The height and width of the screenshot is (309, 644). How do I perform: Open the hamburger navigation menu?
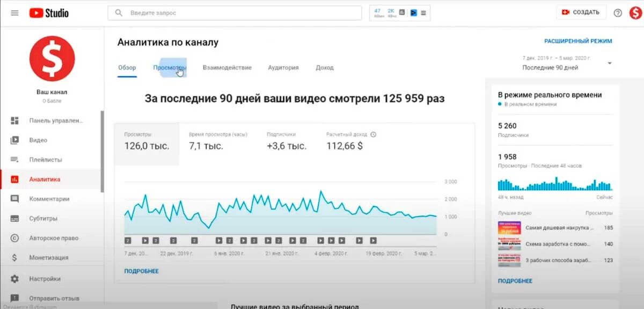(14, 13)
